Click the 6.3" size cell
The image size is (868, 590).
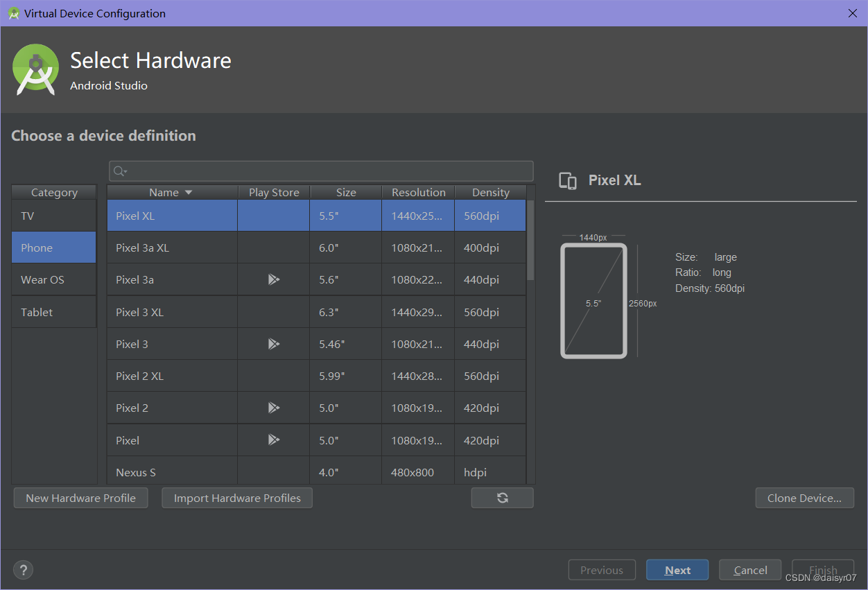(x=346, y=312)
